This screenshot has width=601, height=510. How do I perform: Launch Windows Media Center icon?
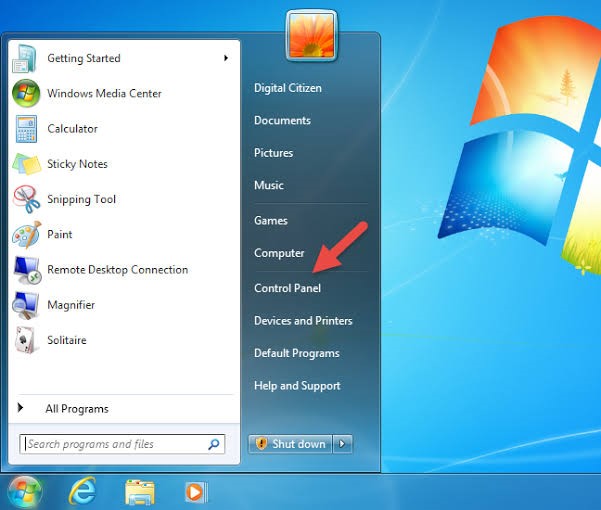point(26,93)
